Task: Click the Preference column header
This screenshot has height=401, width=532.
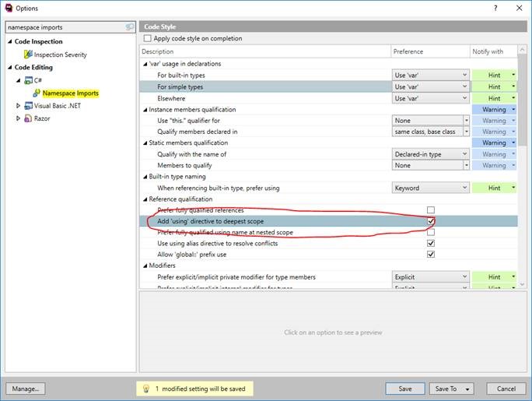Action: (431, 51)
